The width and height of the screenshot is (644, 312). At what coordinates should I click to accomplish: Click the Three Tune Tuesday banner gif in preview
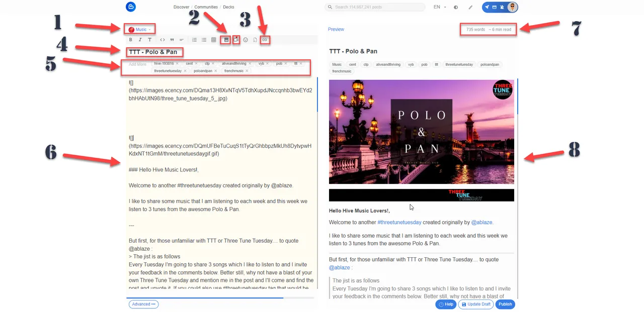tap(422, 195)
